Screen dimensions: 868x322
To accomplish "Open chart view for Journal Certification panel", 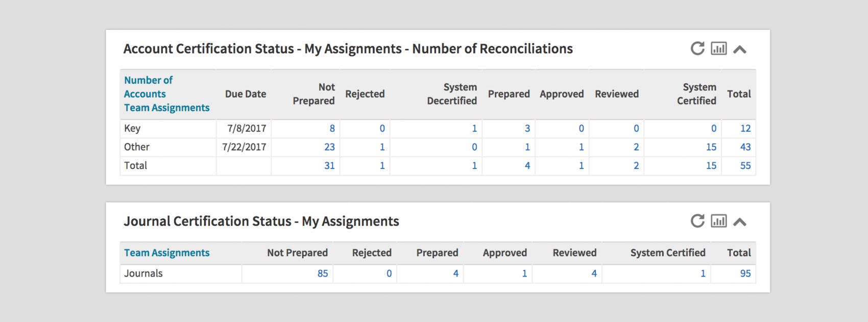I will (x=718, y=221).
